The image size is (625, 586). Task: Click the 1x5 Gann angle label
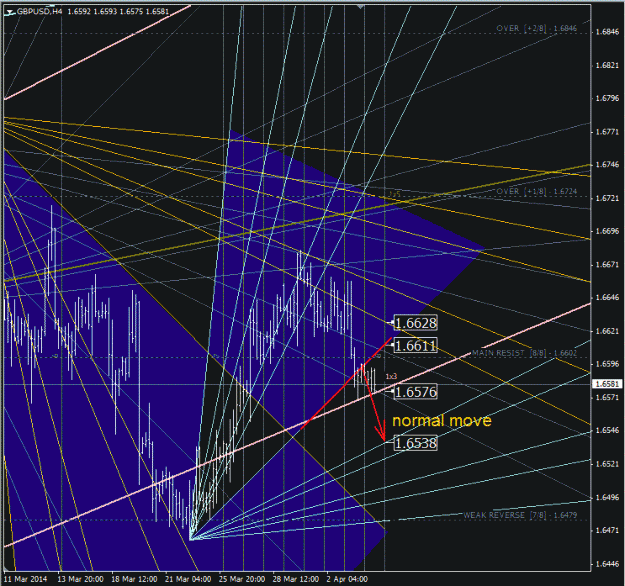click(x=395, y=194)
